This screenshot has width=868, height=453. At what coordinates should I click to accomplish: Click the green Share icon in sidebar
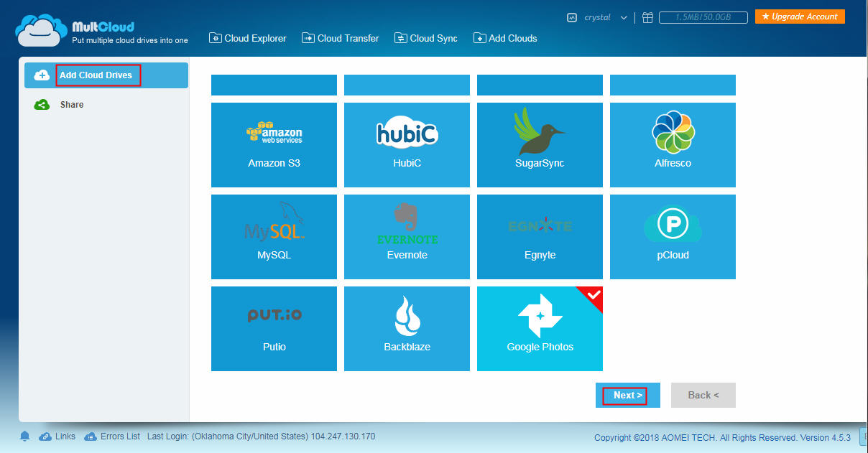click(42, 105)
